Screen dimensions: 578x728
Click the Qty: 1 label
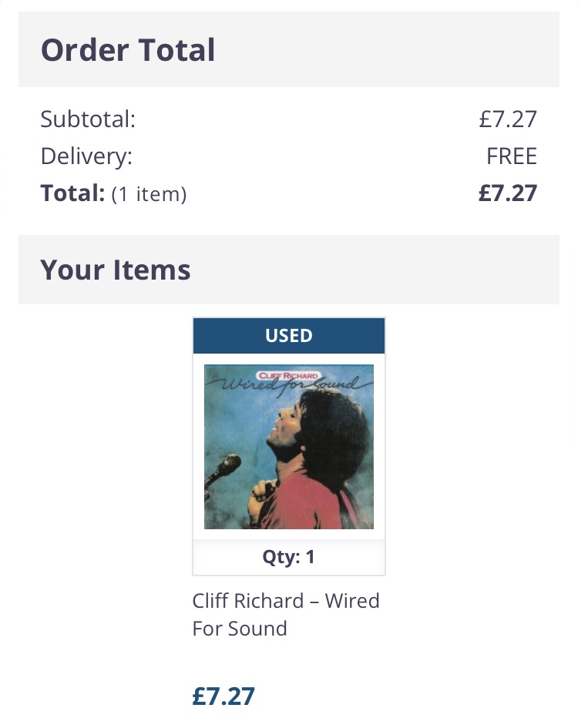tap(289, 557)
